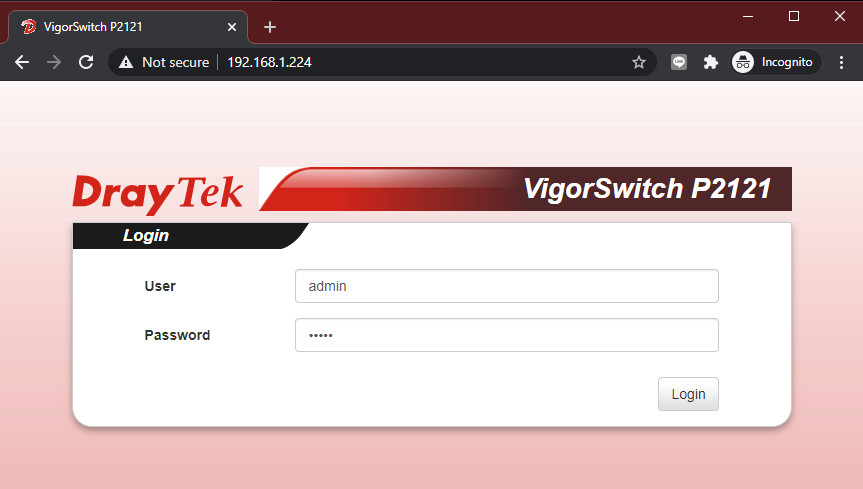The height and width of the screenshot is (489, 863).
Task: Focus the Password input field
Action: pyautogui.click(x=506, y=335)
